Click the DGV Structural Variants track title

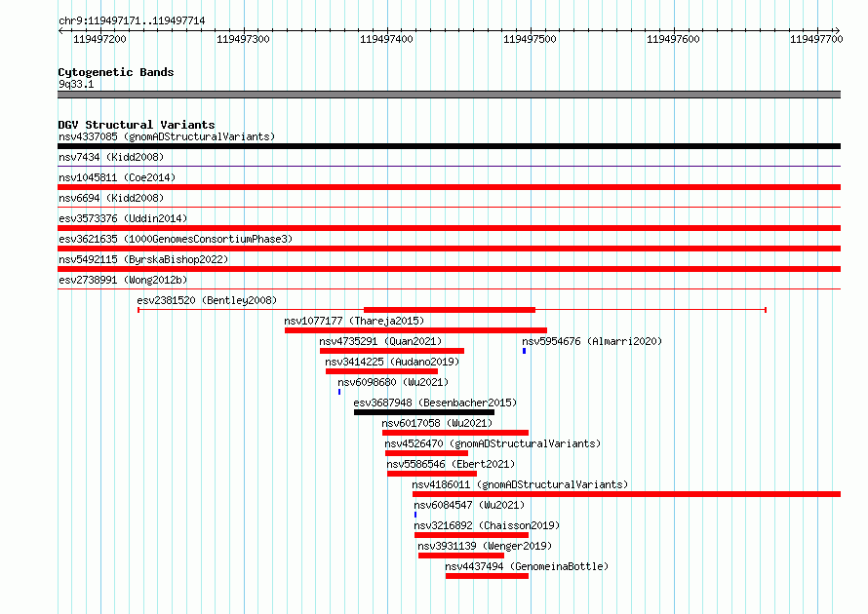pyautogui.click(x=137, y=125)
